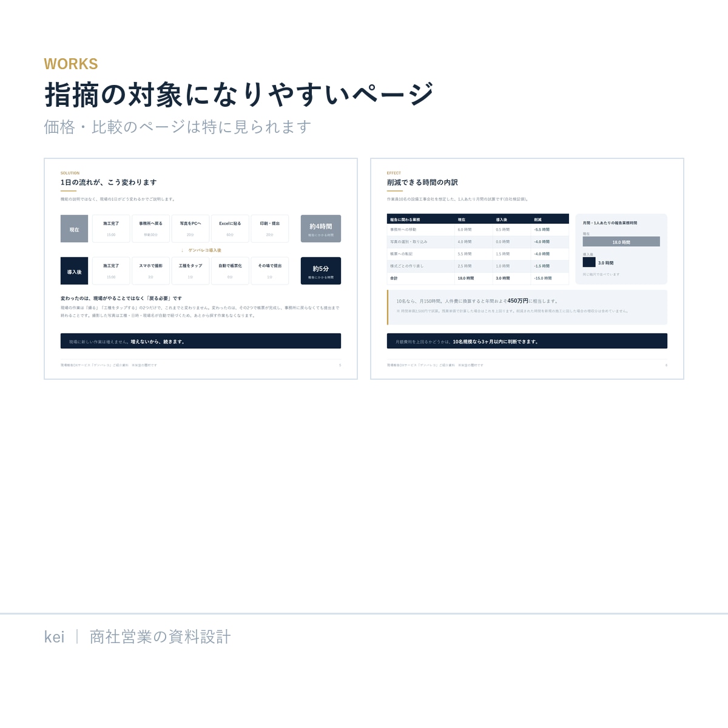Click the 様式ごとの作り直し table row label

click(x=407, y=266)
